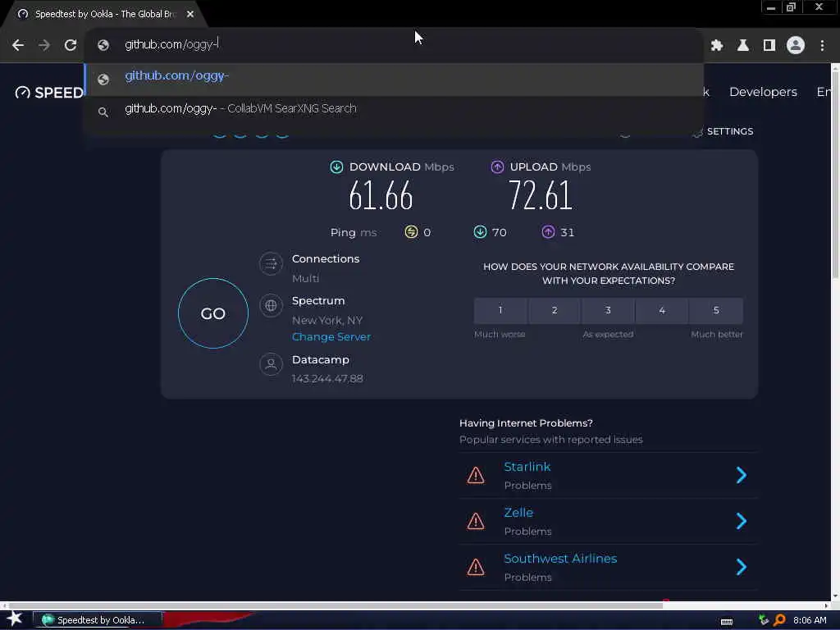This screenshot has width=840, height=630.
Task: Reload the Speedtest page
Action: [71, 45]
